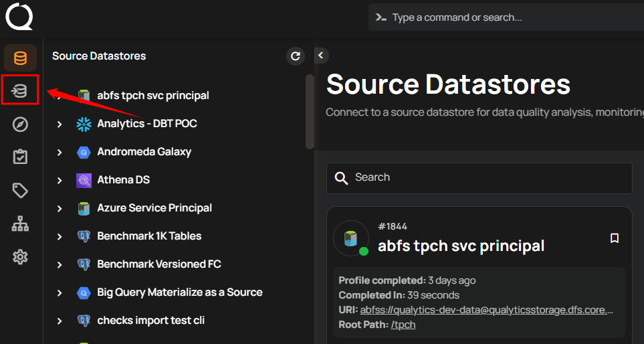Expand Azure Service Principal tree node

[60, 208]
